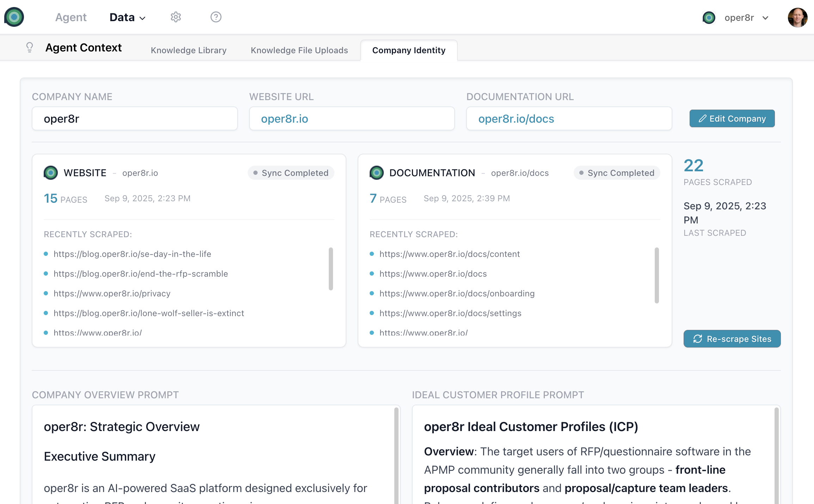
Task: Expand the Data dropdown
Action: pyautogui.click(x=128, y=17)
